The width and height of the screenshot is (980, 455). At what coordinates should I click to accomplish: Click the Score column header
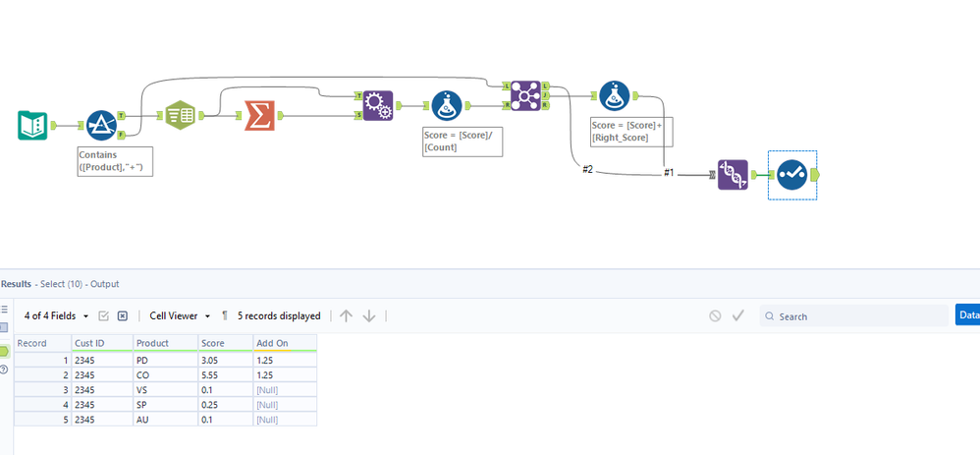(x=226, y=343)
